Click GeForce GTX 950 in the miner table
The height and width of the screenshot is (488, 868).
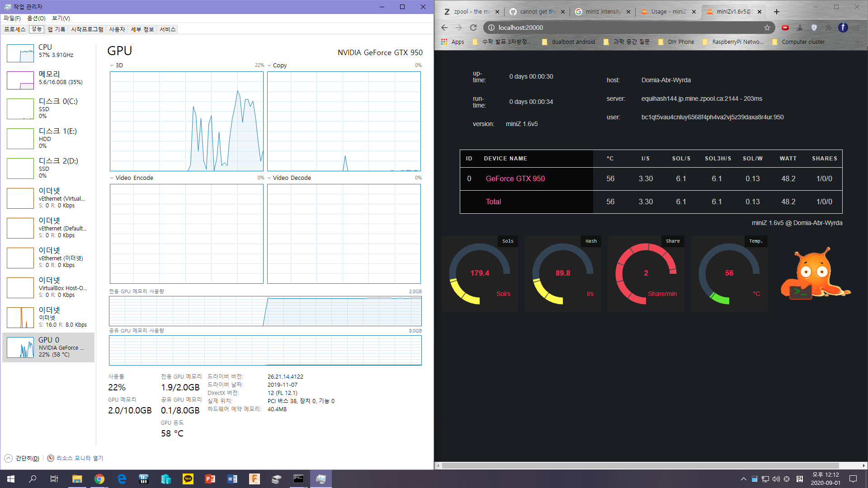pos(516,178)
